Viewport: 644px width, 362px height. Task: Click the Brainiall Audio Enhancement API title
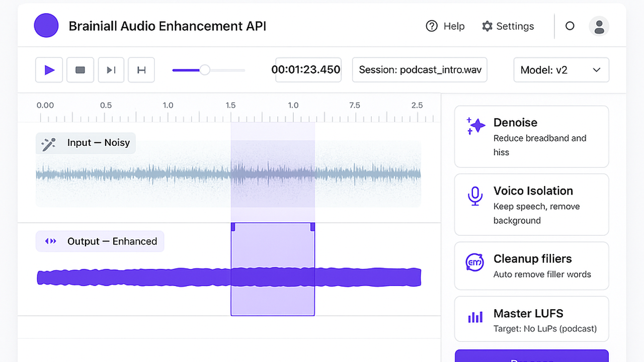[x=167, y=26]
